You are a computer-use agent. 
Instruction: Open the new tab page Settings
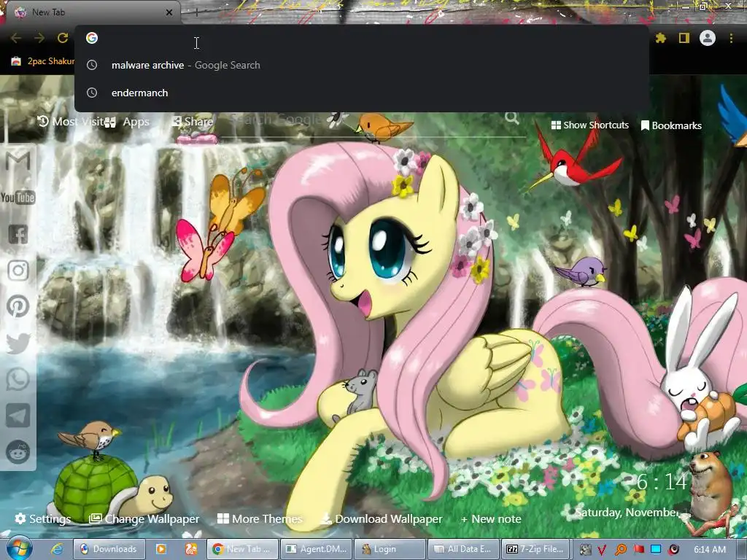tap(43, 518)
